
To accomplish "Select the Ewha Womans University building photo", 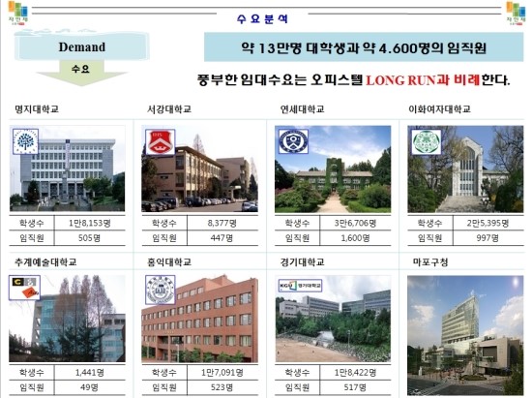I will point(465,168).
